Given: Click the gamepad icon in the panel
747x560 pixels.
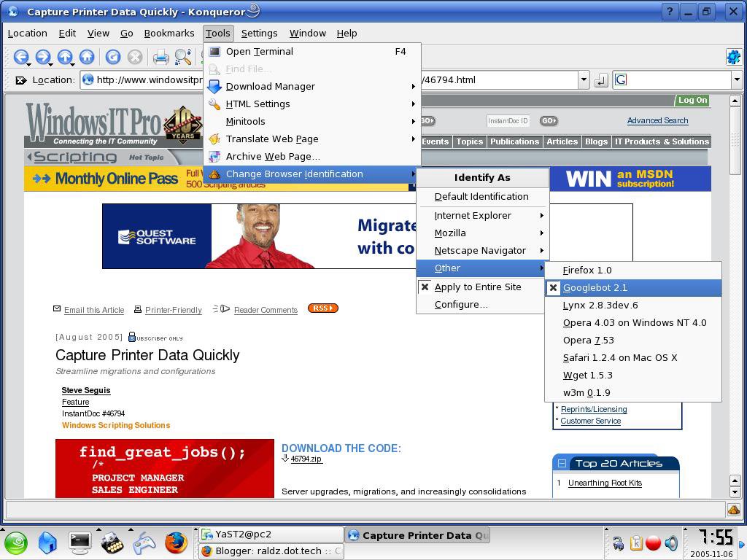Looking at the screenshot, I should (x=144, y=542).
